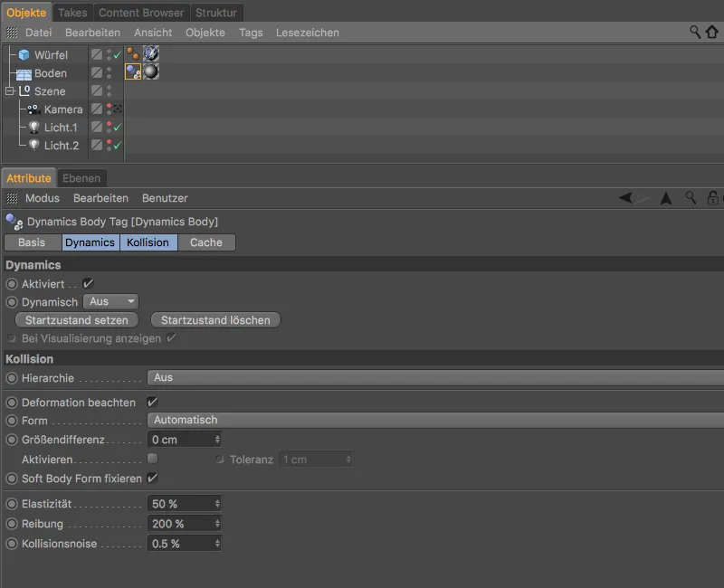This screenshot has width=724, height=588.
Task: Click the animation dot beside Elastizität
Action: (x=12, y=504)
